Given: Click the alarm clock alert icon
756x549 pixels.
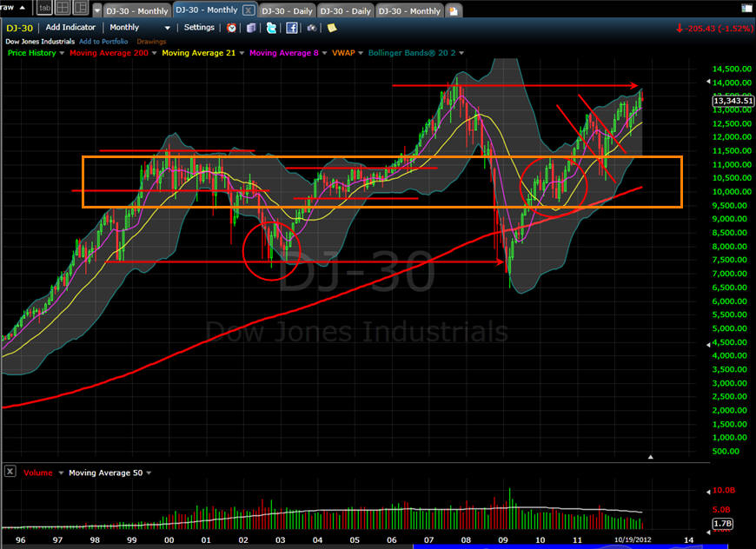Looking at the screenshot, I should click(x=232, y=28).
